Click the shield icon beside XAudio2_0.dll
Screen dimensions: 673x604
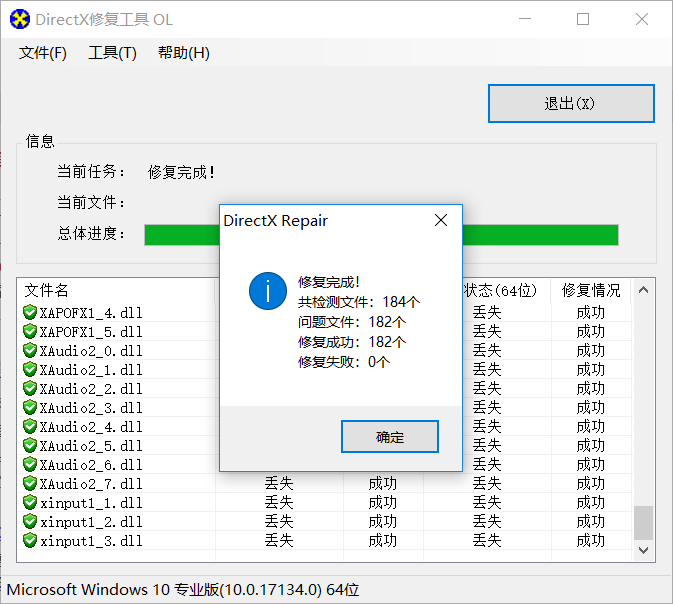30,350
